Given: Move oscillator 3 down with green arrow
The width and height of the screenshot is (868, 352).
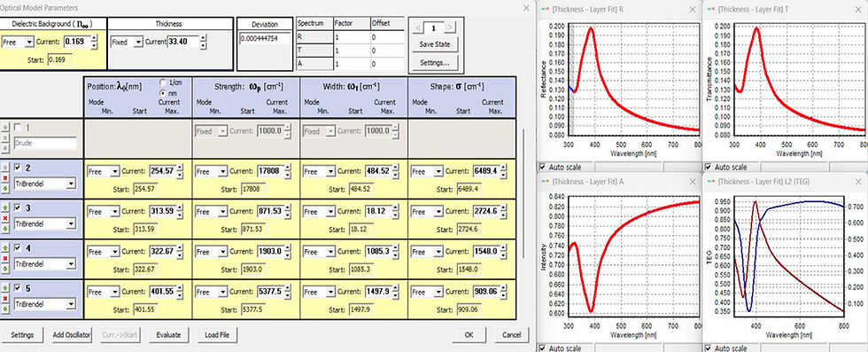Looking at the screenshot, I should pyautogui.click(x=5, y=229).
